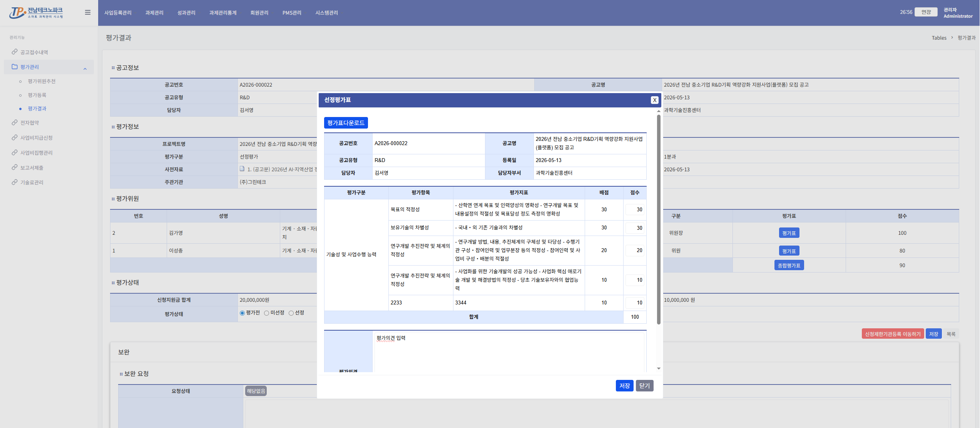Select 평가결과 in sidebar tree

[x=37, y=109]
